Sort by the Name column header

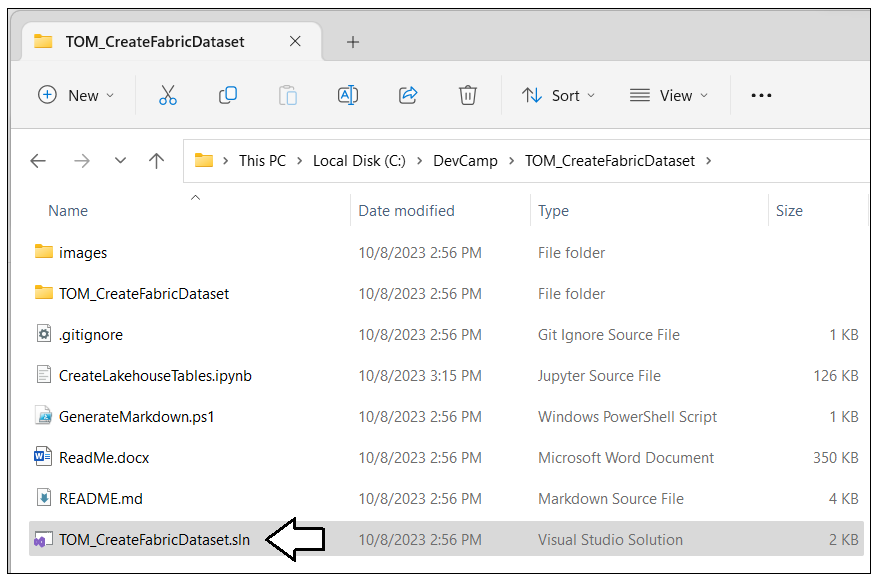click(x=68, y=211)
